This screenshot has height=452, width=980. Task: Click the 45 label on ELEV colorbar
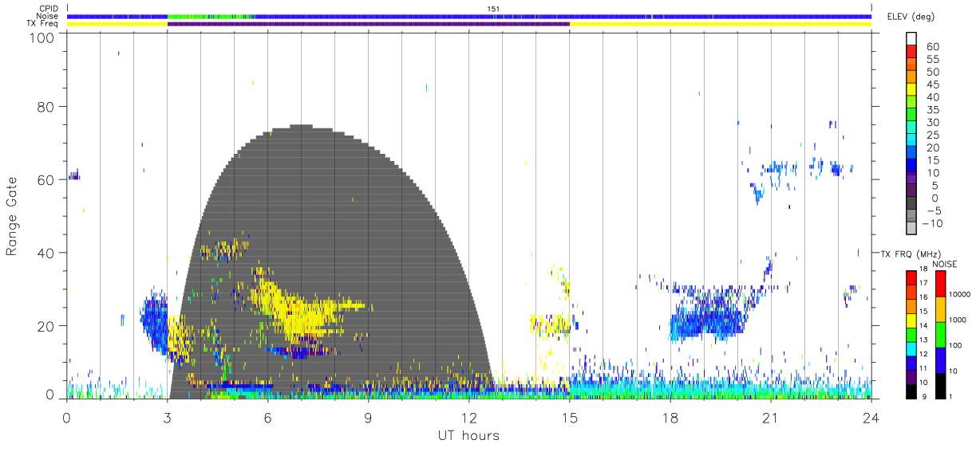click(933, 85)
